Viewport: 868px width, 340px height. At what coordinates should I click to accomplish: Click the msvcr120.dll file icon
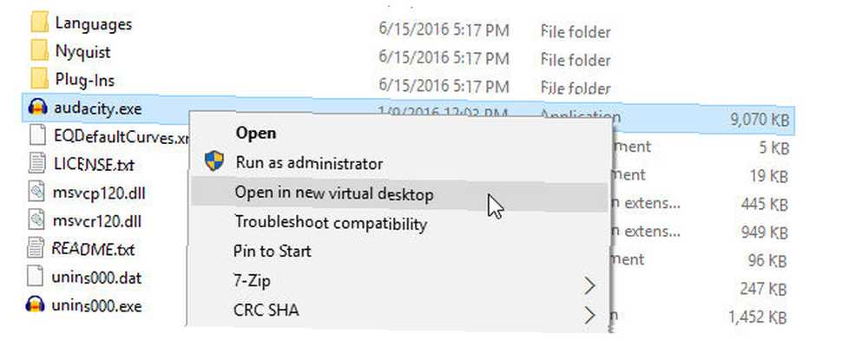click(36, 220)
